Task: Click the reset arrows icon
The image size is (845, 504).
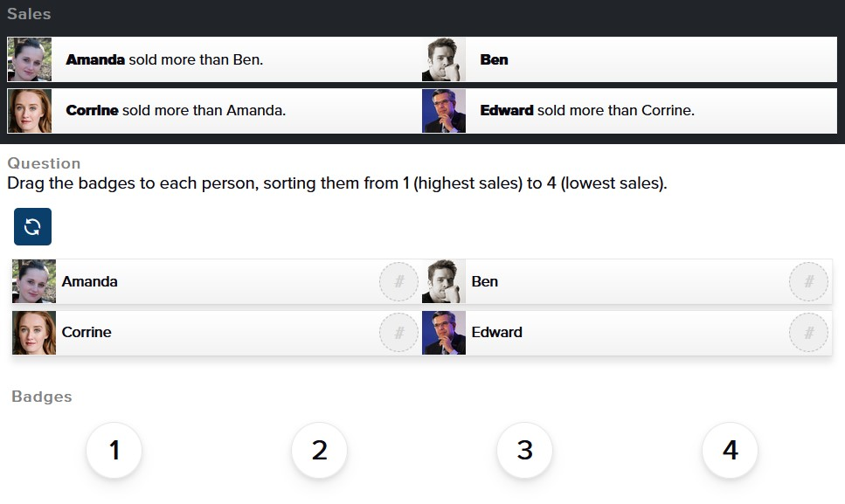Action: coord(31,226)
